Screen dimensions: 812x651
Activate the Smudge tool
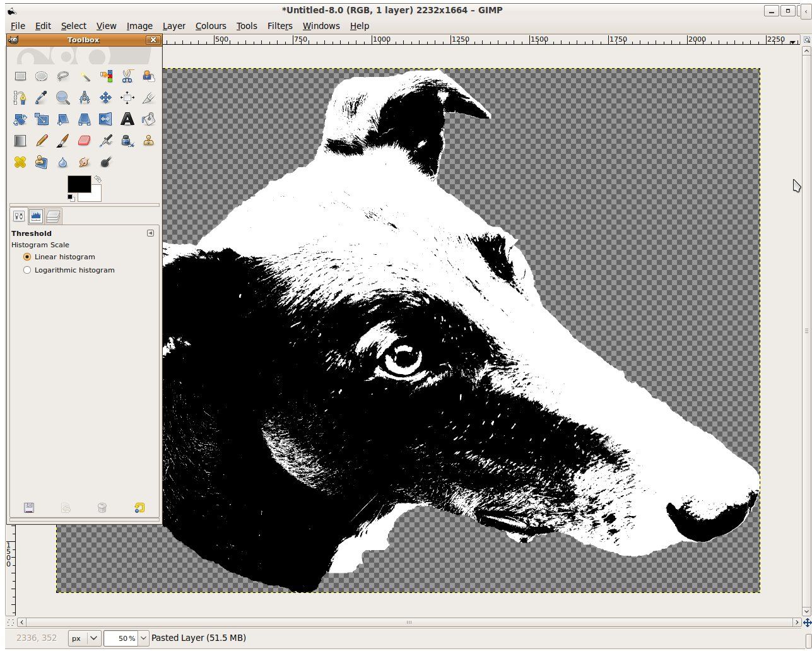(x=85, y=162)
